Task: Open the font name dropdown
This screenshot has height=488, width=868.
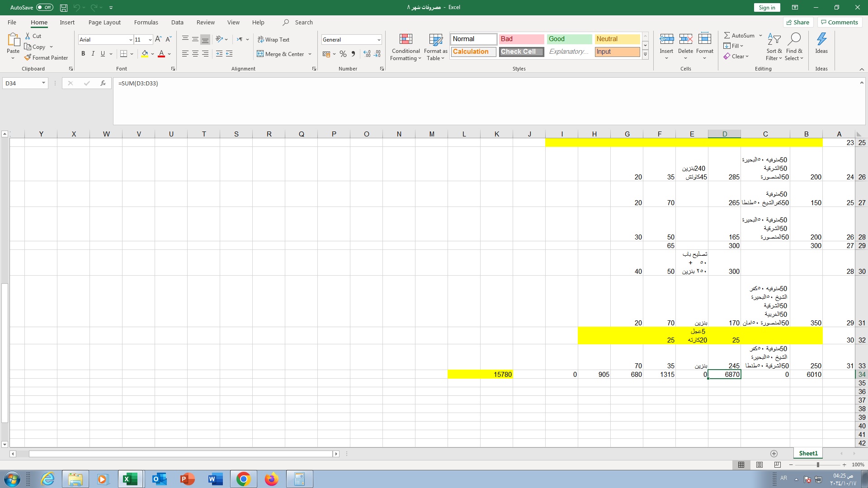Action: point(131,40)
